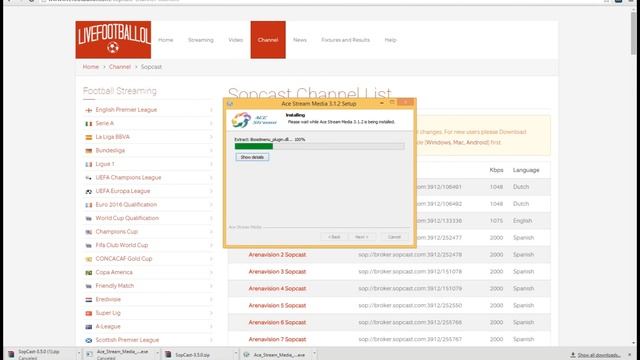Click the UEFA Champions League icon
The image size is (640, 360).
point(89,178)
